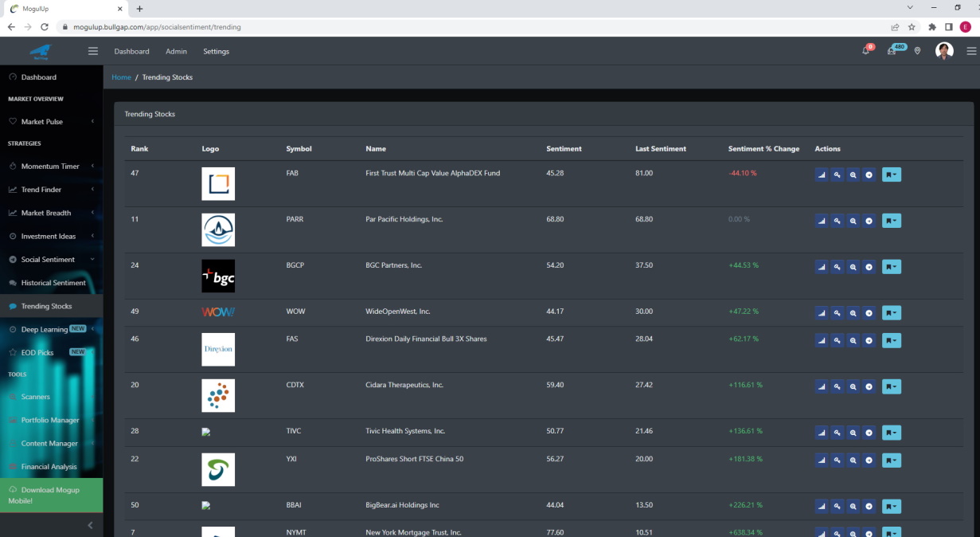Open the browser extensions puzzle icon
This screenshot has width=980, height=537.
[932, 26]
